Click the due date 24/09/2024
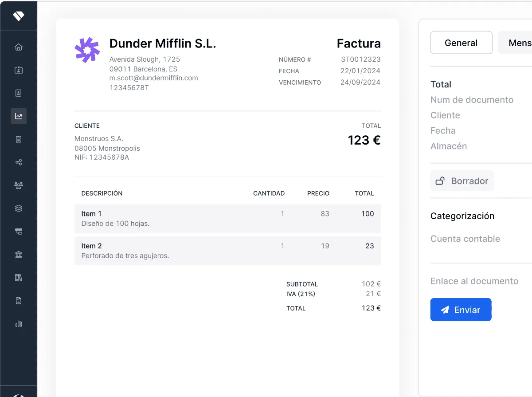This screenshot has width=532, height=397. pyautogui.click(x=360, y=83)
